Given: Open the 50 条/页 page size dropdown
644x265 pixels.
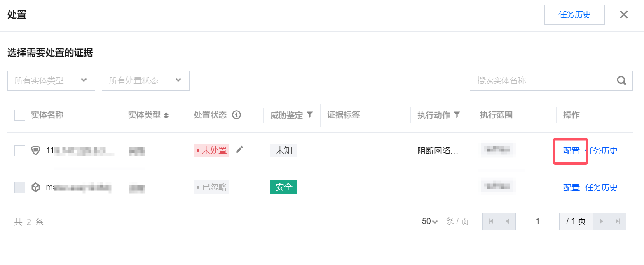Looking at the screenshot, I should click(430, 221).
